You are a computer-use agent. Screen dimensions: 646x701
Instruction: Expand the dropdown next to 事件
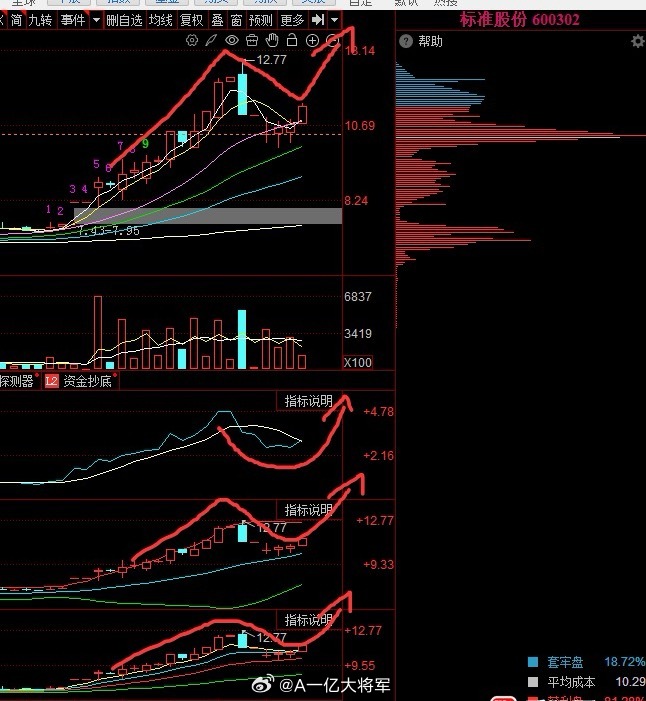click(x=96, y=20)
